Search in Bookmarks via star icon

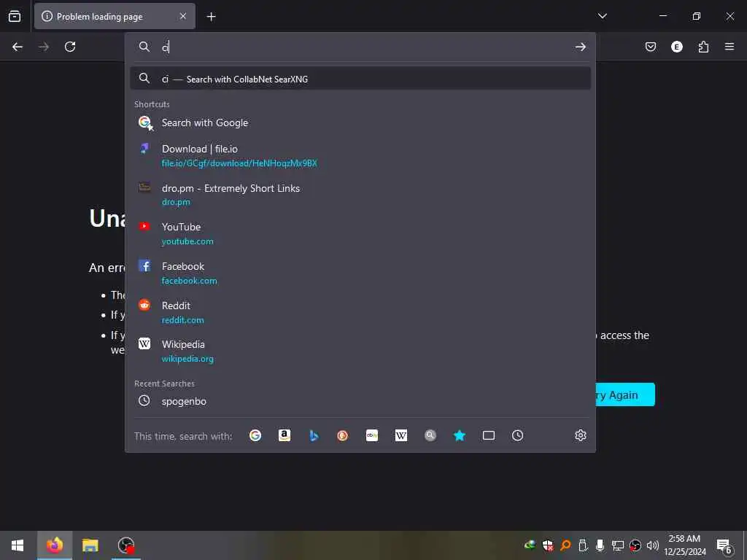coord(460,435)
